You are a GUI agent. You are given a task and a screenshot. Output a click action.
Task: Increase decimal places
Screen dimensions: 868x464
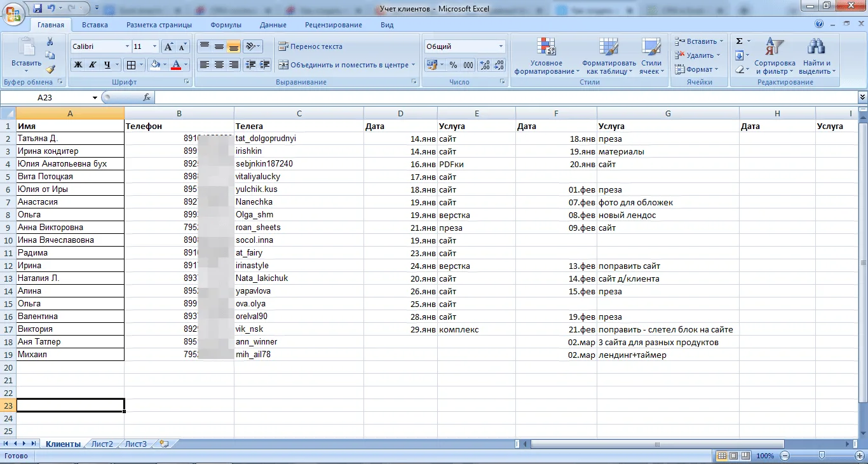(x=484, y=65)
